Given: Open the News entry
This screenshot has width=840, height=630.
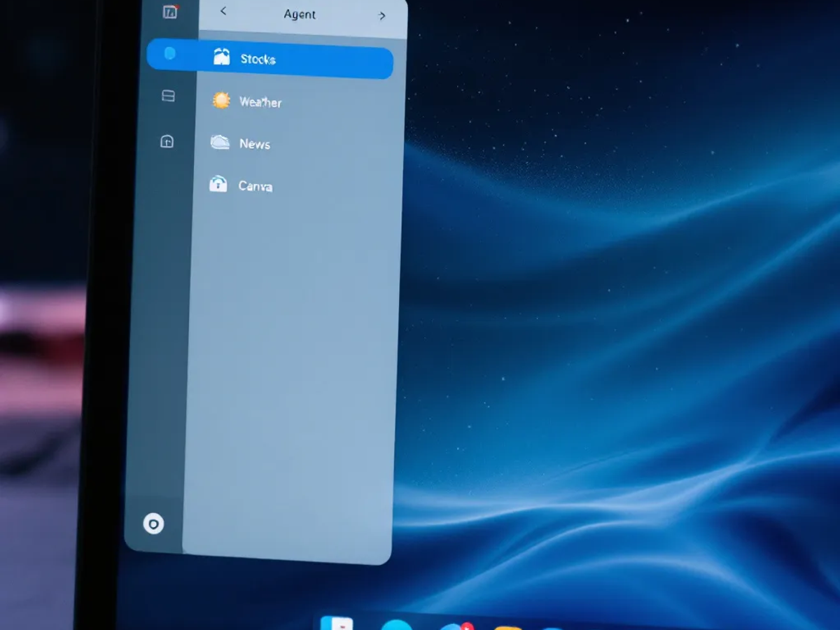Looking at the screenshot, I should coord(255,143).
